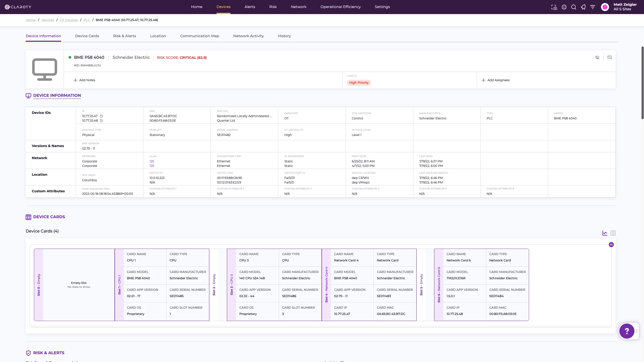
Task: Click history icon next to IP 10.77.25.47
Action: 101,116
